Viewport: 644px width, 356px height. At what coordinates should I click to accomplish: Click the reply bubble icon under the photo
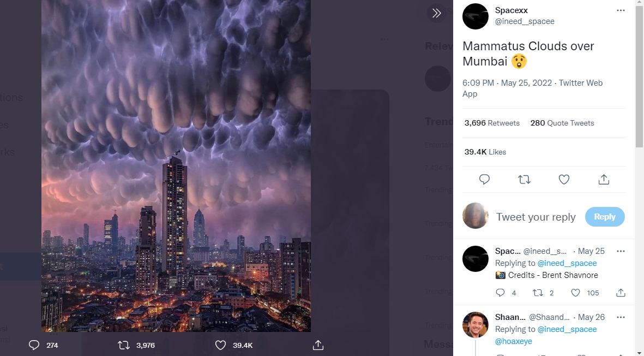coord(34,345)
